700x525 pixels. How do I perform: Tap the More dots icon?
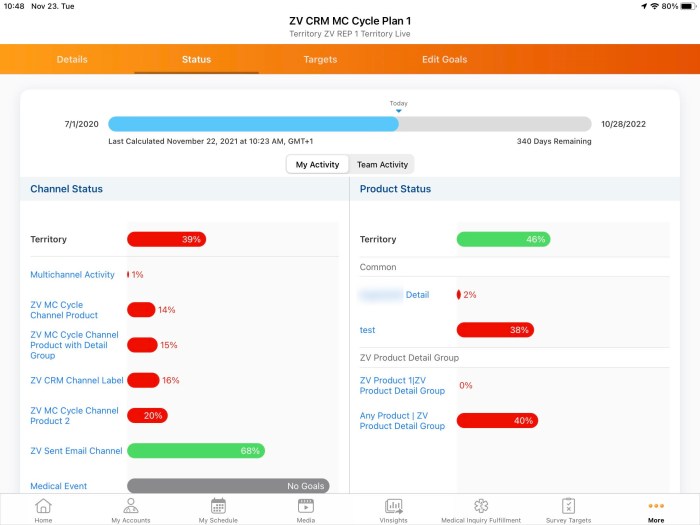[656, 506]
